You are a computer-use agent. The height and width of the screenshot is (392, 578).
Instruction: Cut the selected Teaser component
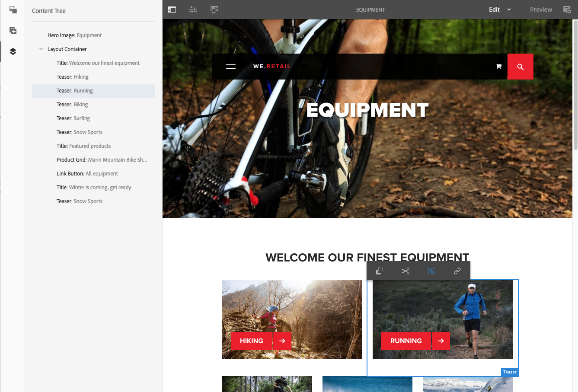[406, 271]
